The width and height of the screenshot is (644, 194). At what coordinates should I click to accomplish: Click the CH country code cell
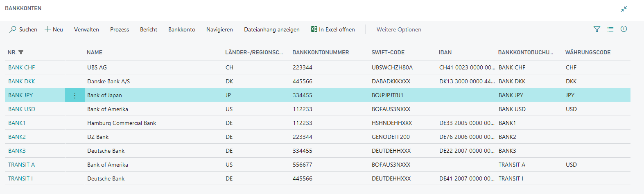229,67
